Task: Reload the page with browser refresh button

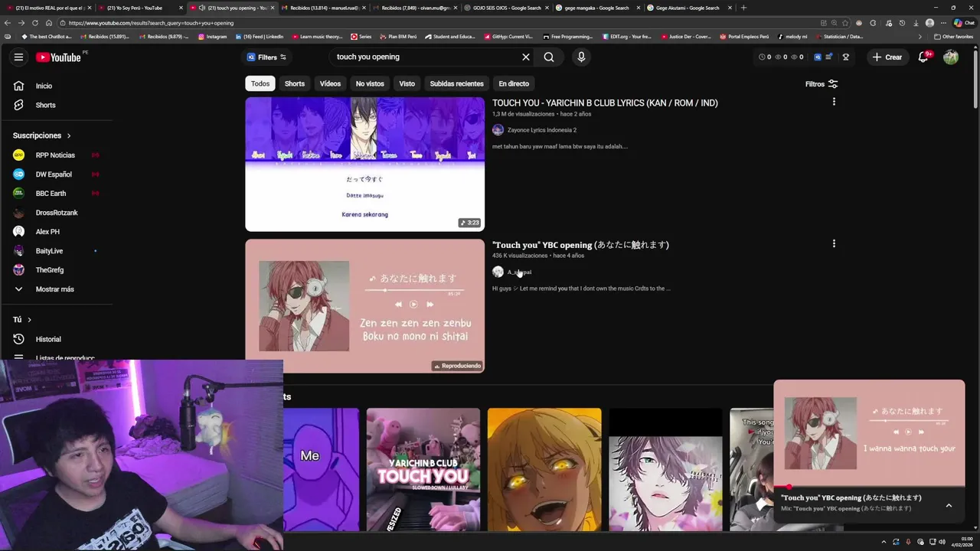Action: [34, 23]
